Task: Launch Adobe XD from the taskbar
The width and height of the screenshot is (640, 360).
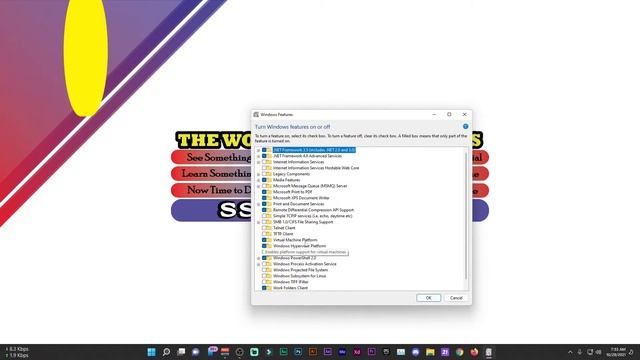Action: (x=357, y=352)
